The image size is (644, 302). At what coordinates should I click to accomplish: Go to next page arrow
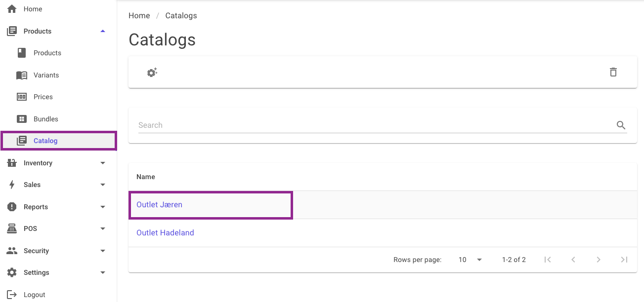[x=599, y=260]
